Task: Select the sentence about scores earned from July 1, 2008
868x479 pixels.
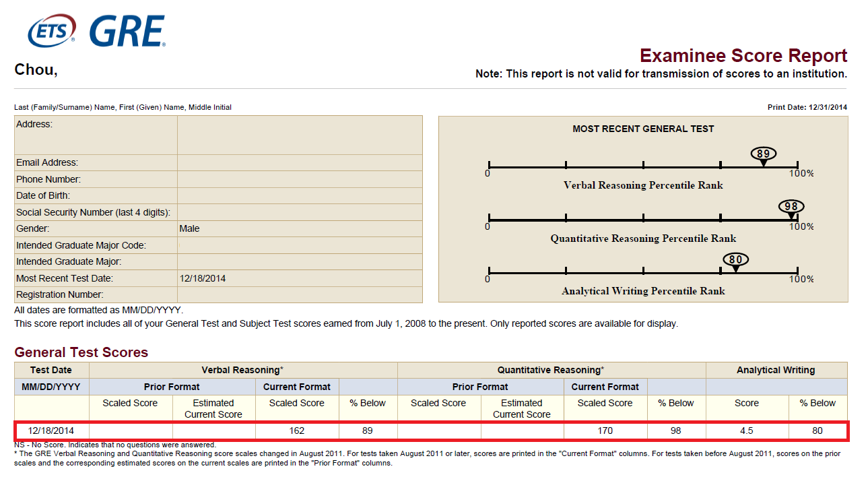Action: [x=346, y=323]
